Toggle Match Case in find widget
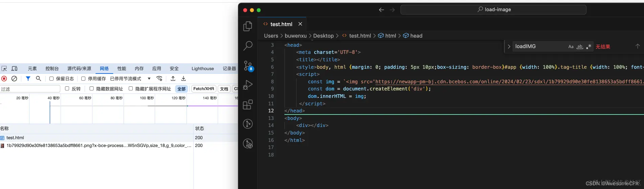 tap(571, 46)
